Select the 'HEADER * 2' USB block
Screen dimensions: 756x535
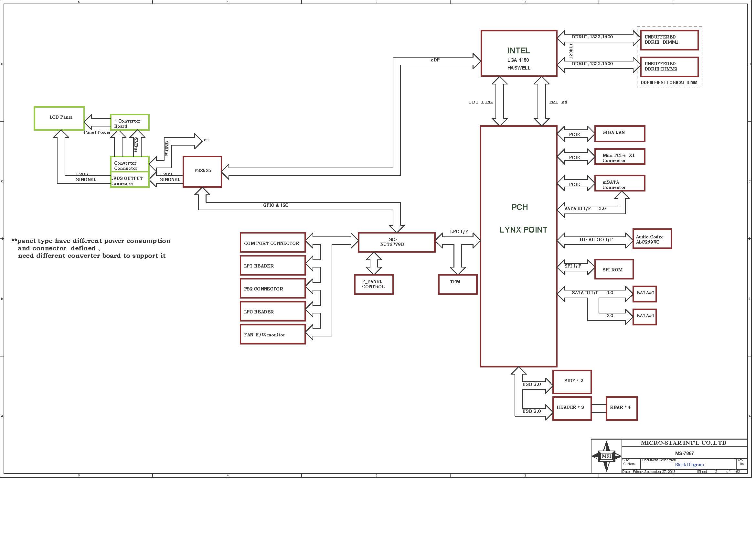pyautogui.click(x=572, y=409)
